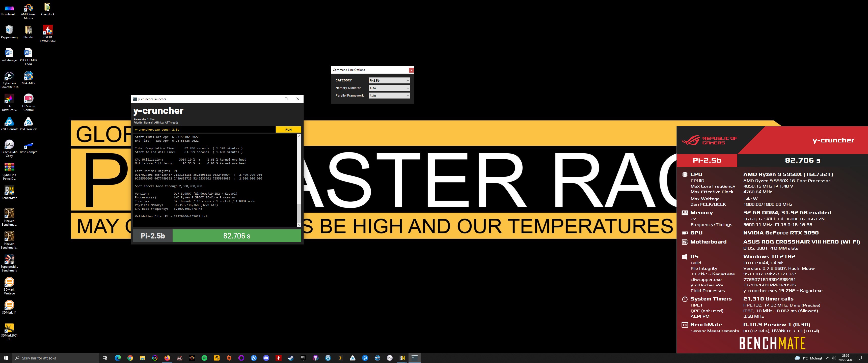Open Rockstar Games Launcher from taskbar
This screenshot has width=868, height=363.
[x=217, y=358]
